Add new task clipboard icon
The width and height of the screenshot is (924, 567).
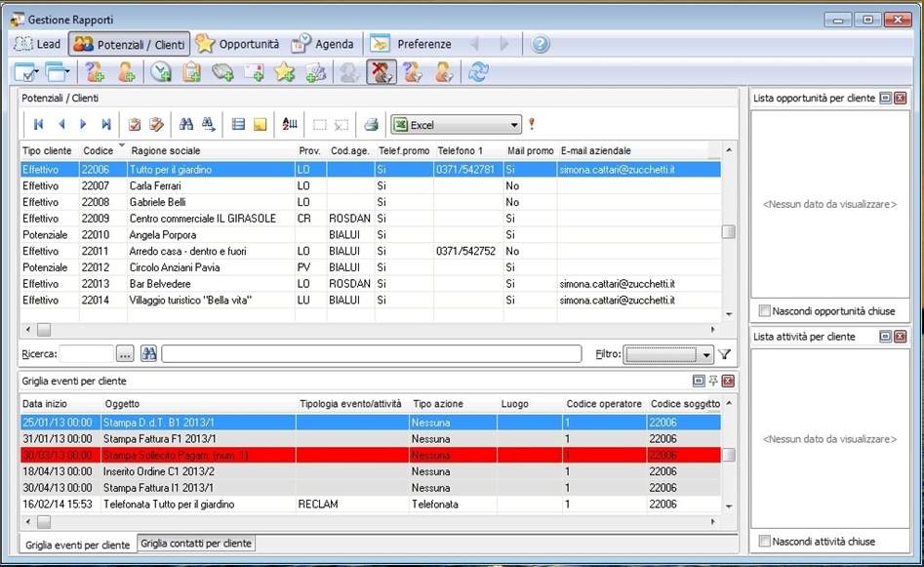coord(191,72)
